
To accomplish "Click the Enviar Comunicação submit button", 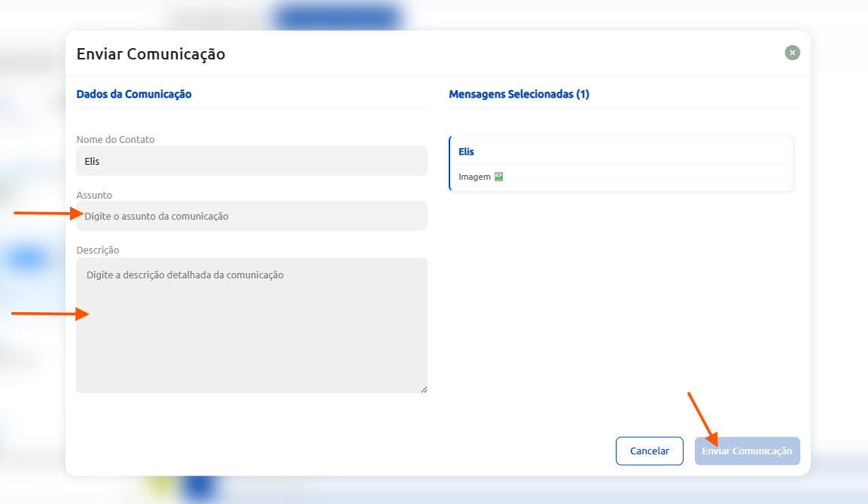I will (x=747, y=451).
